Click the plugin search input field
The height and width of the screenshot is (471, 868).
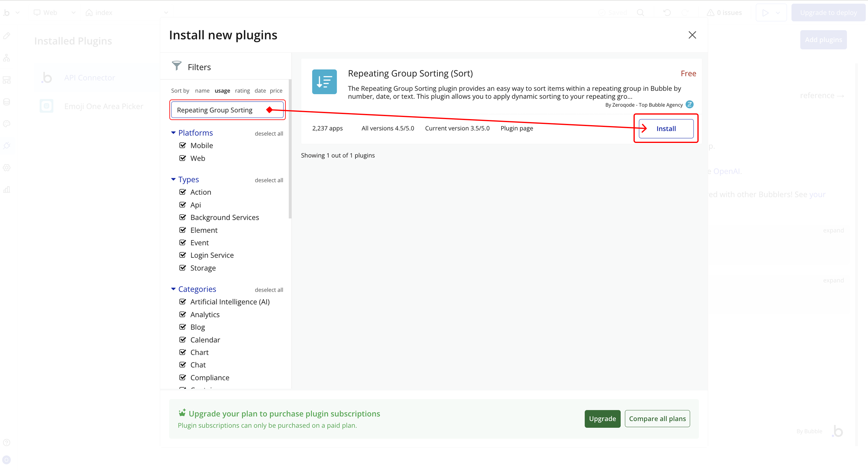coord(219,110)
